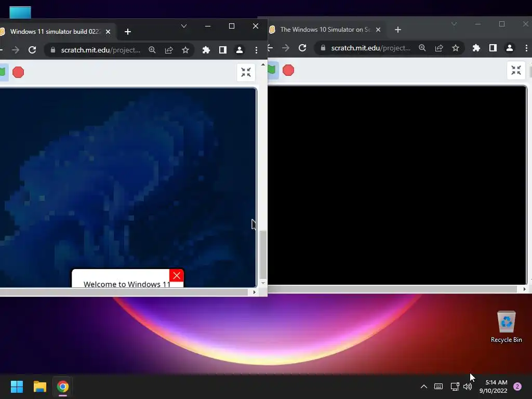The image size is (532, 399).
Task: Open the Recycle Bin desktop icon
Action: point(506,327)
